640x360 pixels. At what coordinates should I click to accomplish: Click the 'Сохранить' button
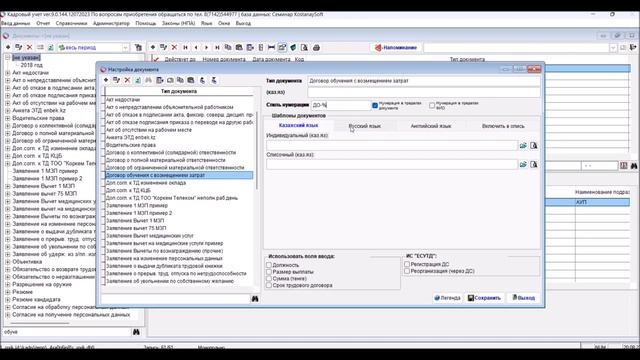click(x=484, y=298)
